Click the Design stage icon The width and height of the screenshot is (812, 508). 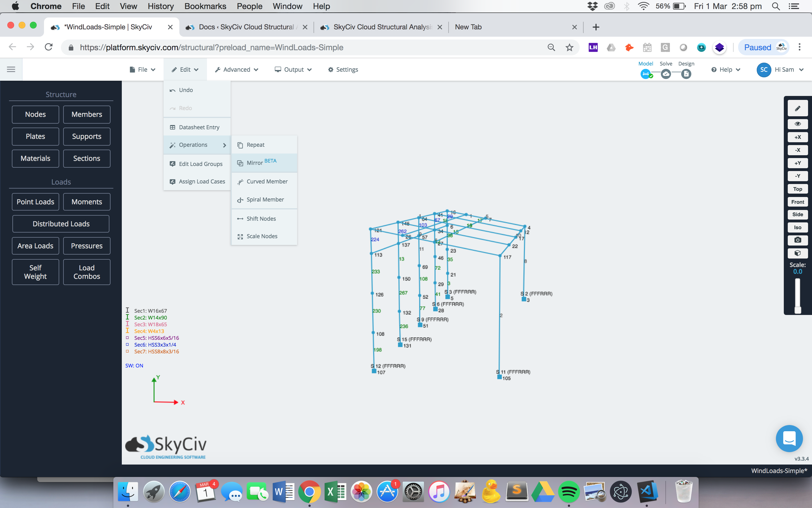pos(686,74)
